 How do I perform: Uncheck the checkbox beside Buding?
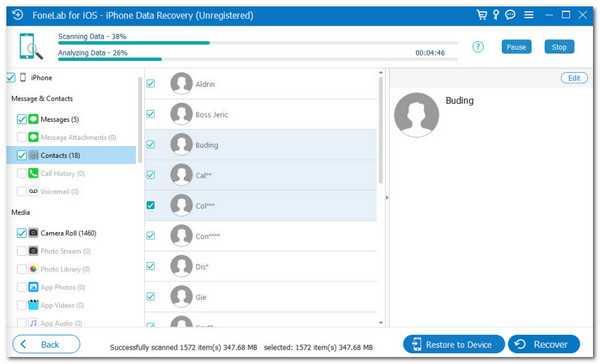pyautogui.click(x=151, y=144)
